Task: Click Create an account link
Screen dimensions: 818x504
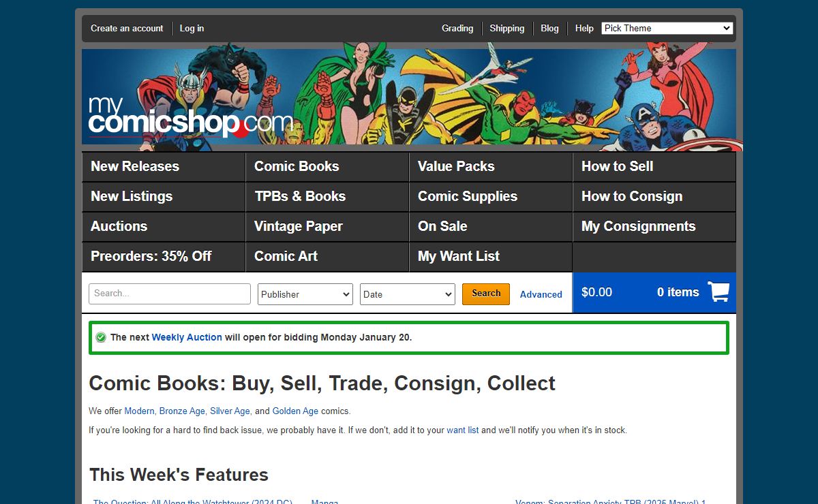Action: click(x=127, y=28)
